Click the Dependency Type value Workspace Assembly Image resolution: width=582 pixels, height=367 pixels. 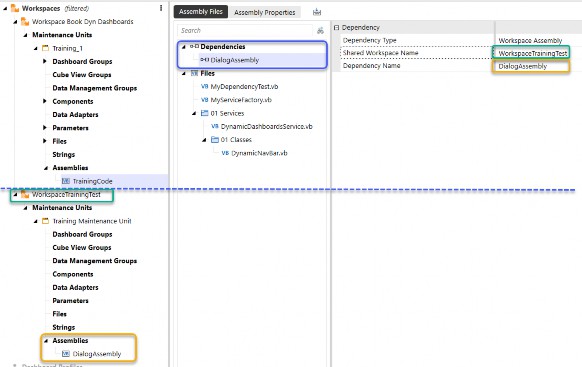tap(530, 40)
